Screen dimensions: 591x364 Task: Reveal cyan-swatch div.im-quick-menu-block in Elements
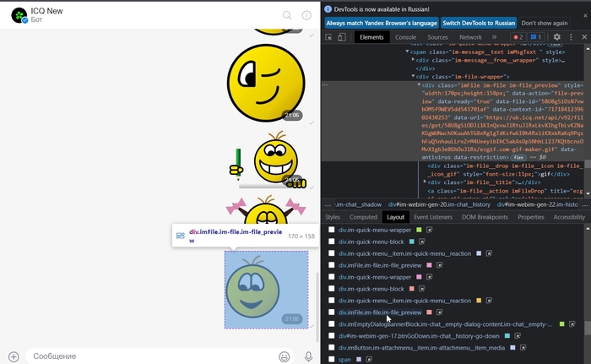tap(422, 242)
